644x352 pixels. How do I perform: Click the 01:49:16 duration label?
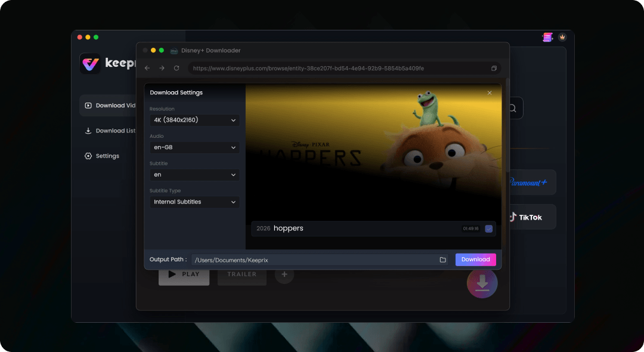470,229
